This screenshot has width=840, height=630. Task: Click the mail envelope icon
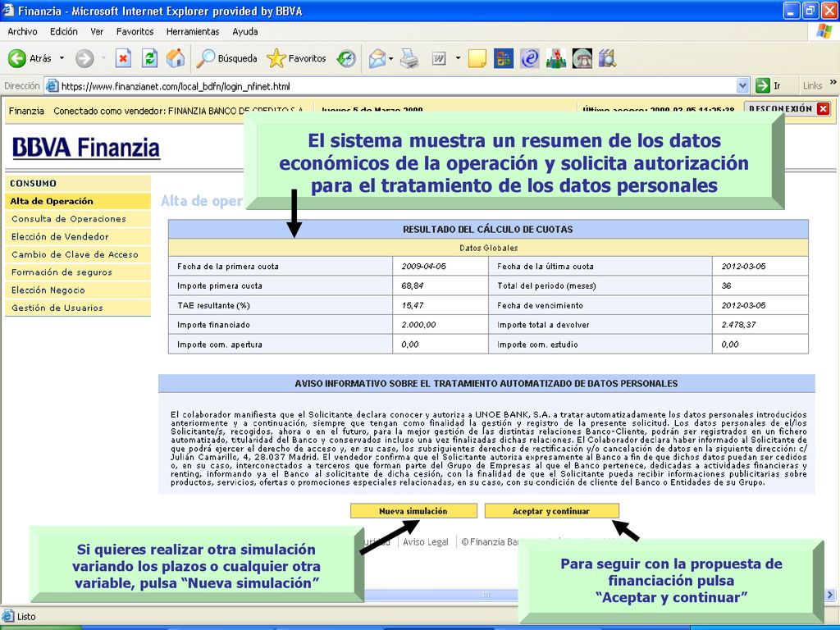377,58
